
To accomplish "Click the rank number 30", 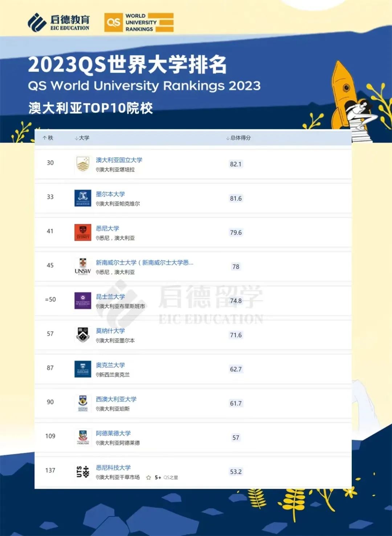I will (x=50, y=163).
